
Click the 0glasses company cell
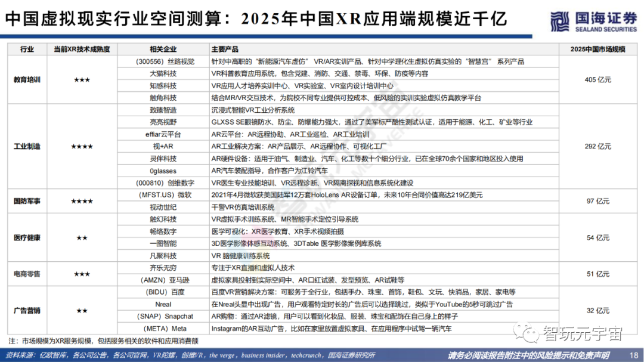click(x=163, y=171)
